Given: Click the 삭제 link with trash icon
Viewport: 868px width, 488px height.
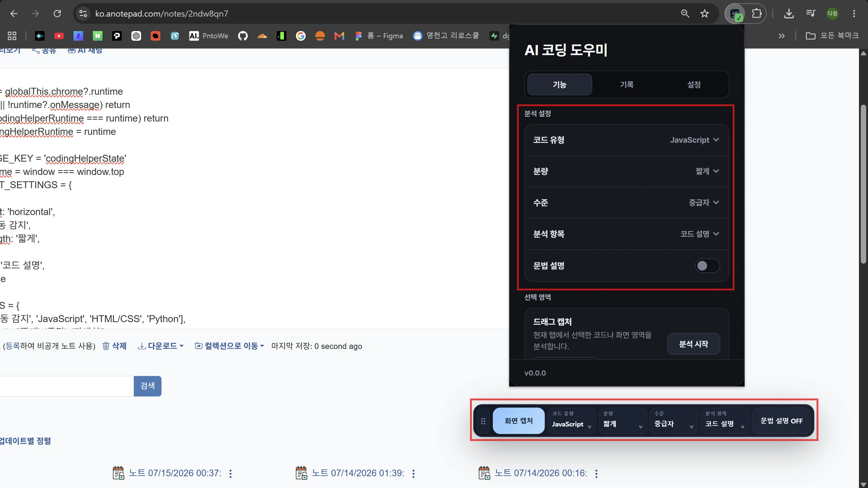Looking at the screenshot, I should tap(115, 346).
